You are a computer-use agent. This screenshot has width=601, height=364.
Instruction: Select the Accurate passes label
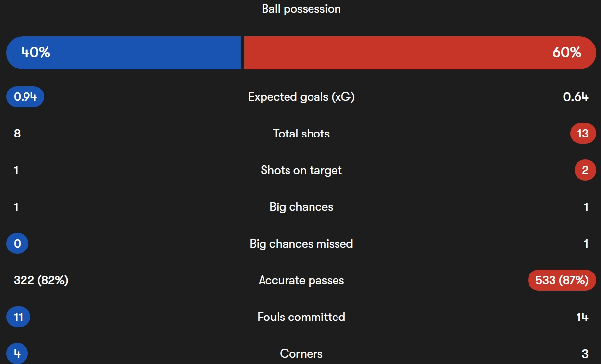click(301, 280)
